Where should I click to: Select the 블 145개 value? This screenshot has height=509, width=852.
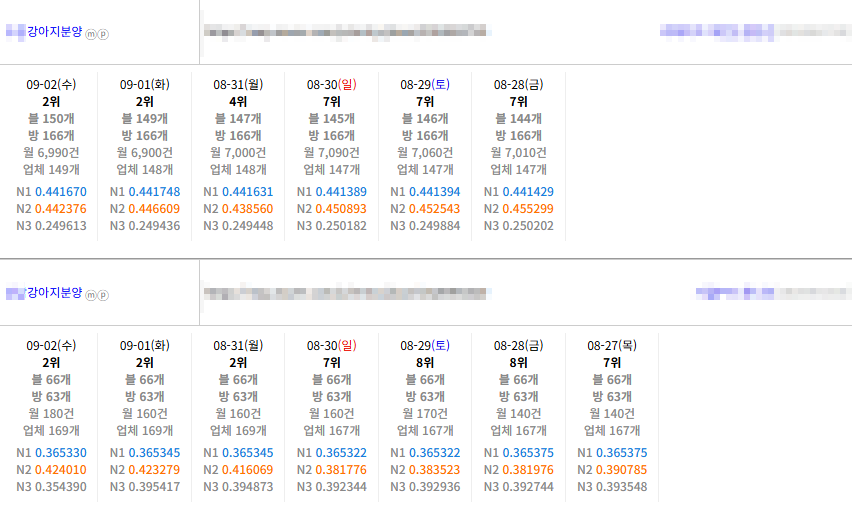tap(331, 118)
